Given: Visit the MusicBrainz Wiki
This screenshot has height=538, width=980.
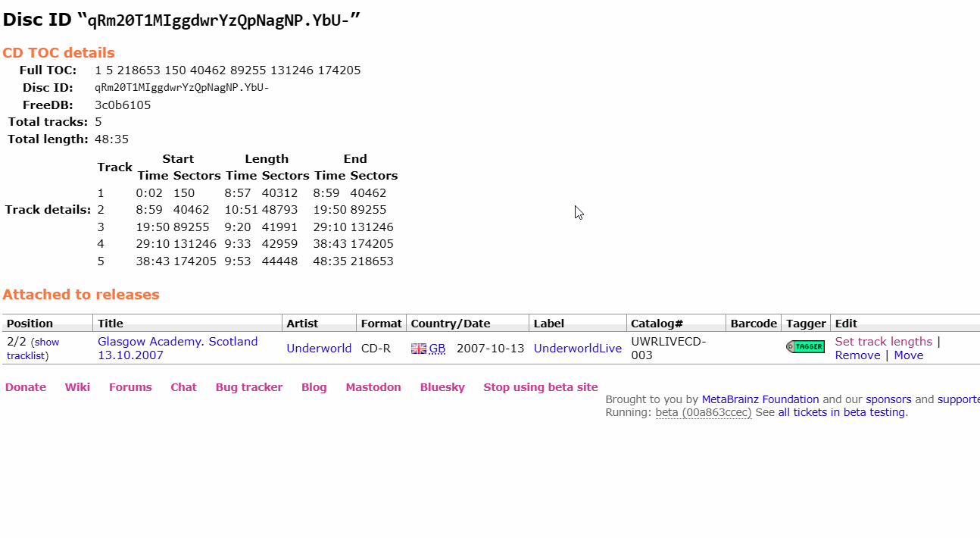Looking at the screenshot, I should (76, 386).
